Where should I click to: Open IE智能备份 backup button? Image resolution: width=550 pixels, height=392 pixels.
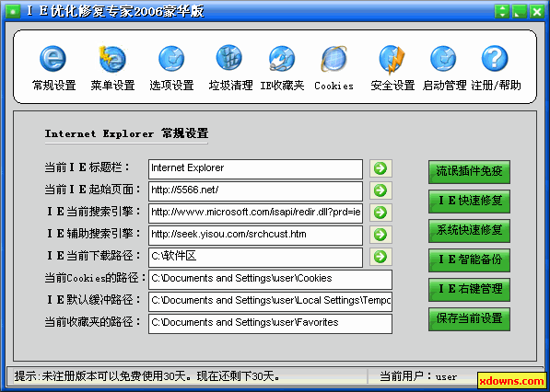469,259
